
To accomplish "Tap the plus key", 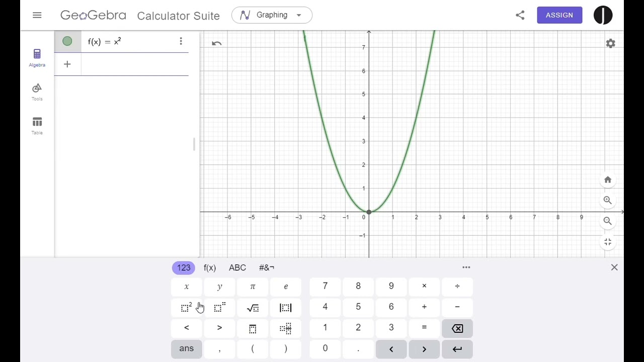I will (424, 307).
